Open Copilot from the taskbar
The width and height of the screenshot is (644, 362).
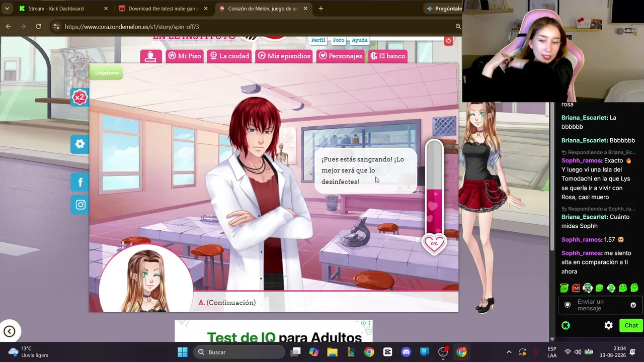[313, 352]
